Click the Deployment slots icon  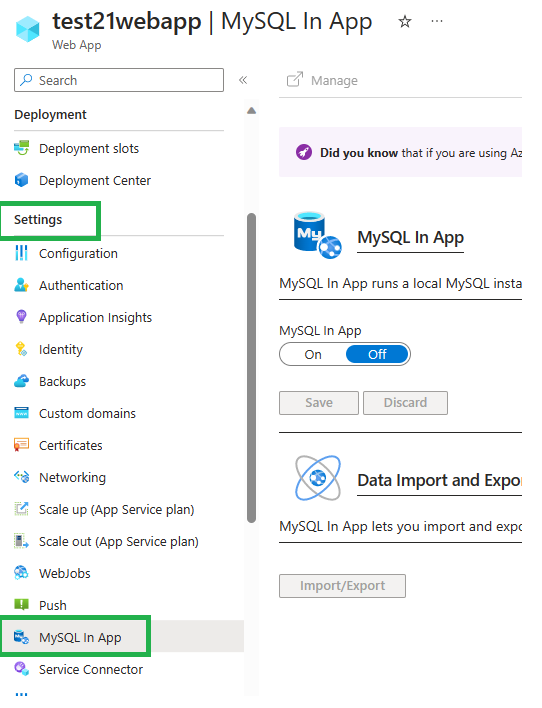[x=21, y=148]
